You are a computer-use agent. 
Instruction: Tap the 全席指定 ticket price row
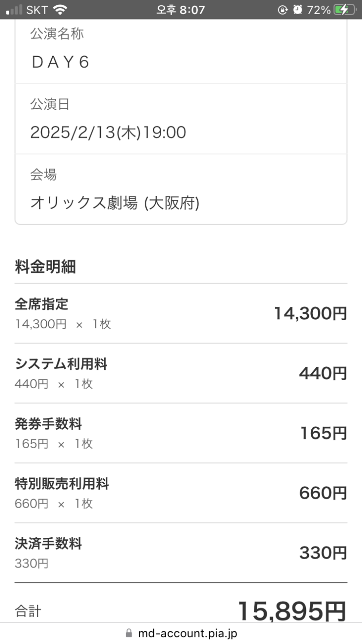[x=181, y=313]
